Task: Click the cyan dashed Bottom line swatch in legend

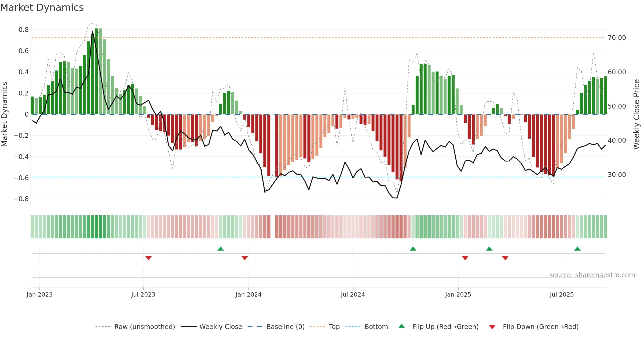Action: 353,327
